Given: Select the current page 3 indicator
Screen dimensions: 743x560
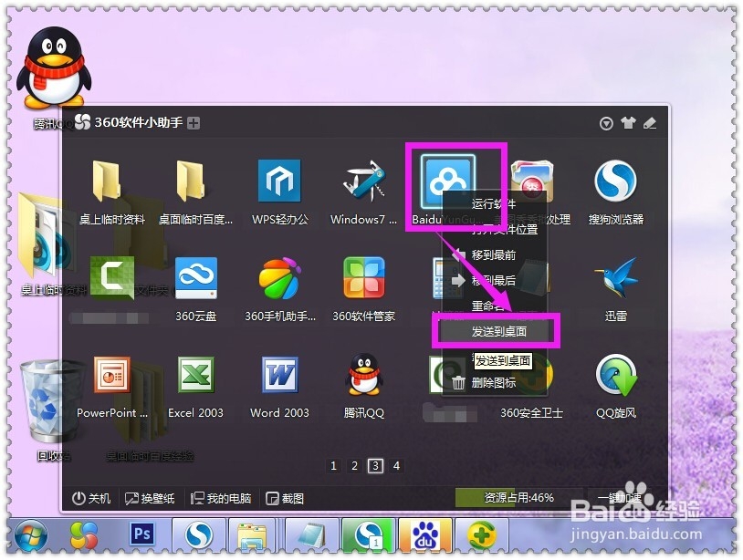Looking at the screenshot, I should click(x=376, y=466).
